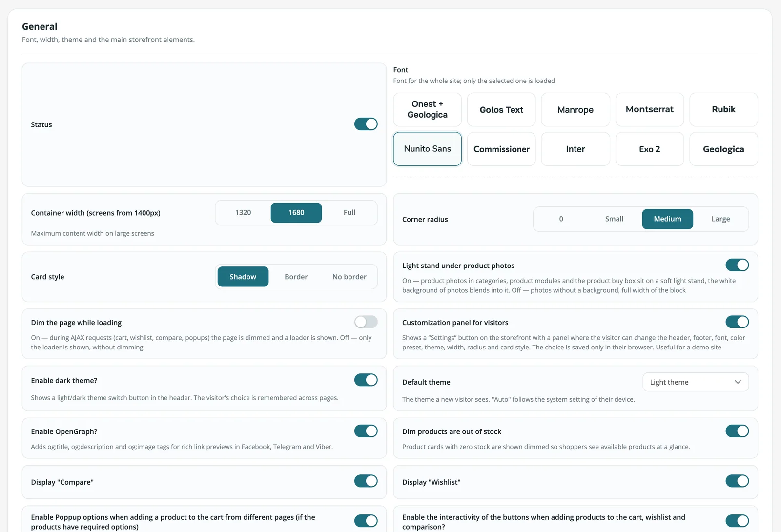Click the General section heading
Image resolution: width=781 pixels, height=532 pixels.
[x=40, y=26]
